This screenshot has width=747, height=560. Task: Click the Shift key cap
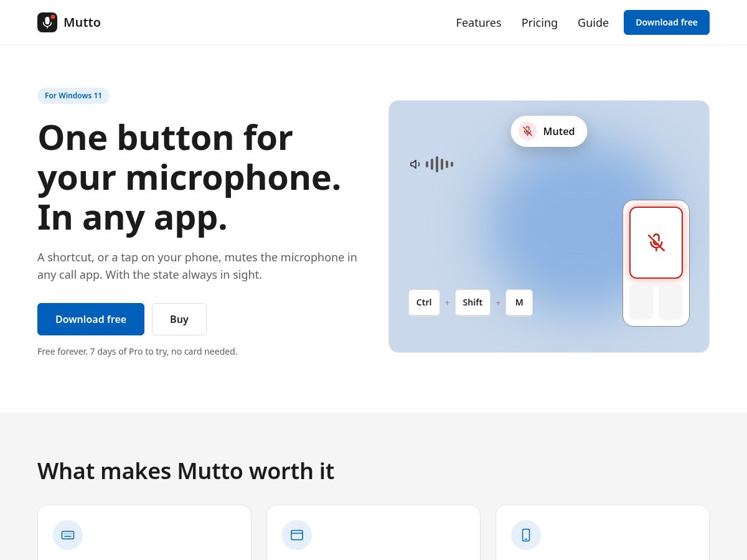coord(472,302)
